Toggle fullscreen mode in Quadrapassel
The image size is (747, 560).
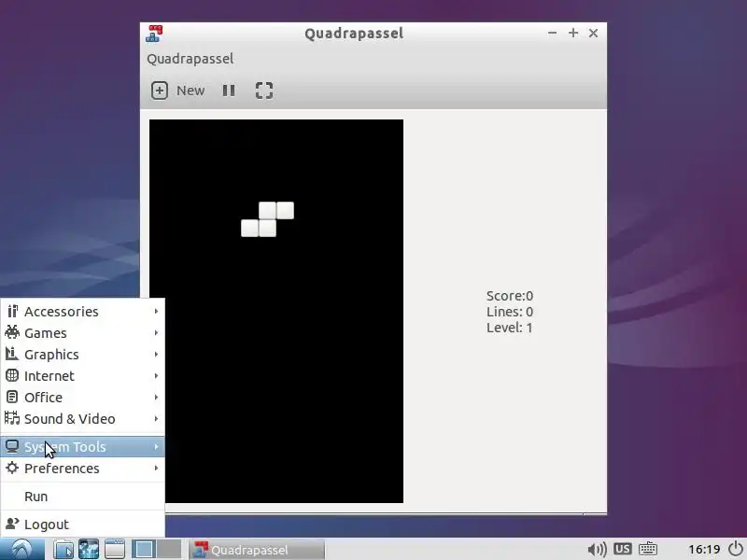tap(264, 91)
